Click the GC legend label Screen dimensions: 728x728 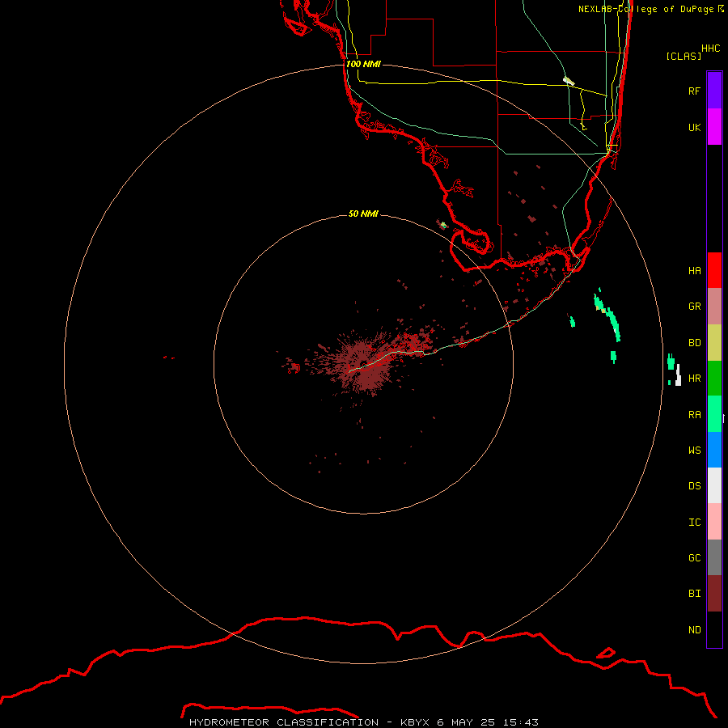coord(694,558)
